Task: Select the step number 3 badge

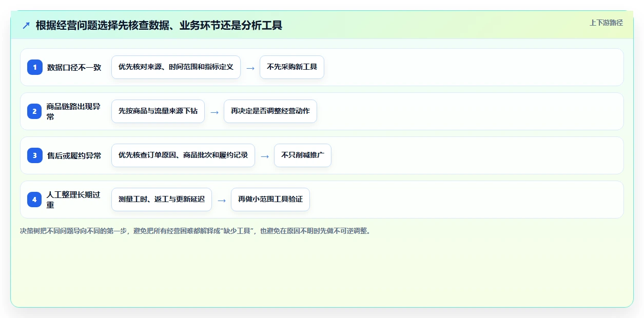Action: click(35, 155)
